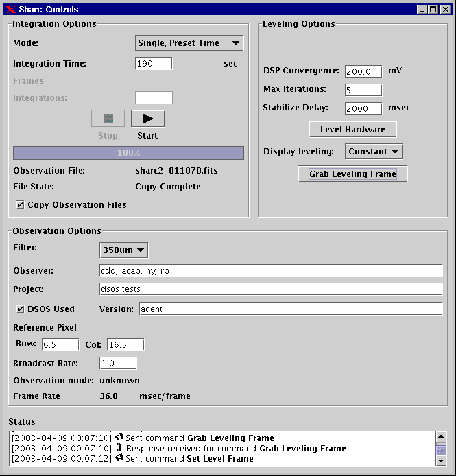This screenshot has width=456, height=476.
Task: Click the Reference Pixel Row field
Action: (x=60, y=344)
